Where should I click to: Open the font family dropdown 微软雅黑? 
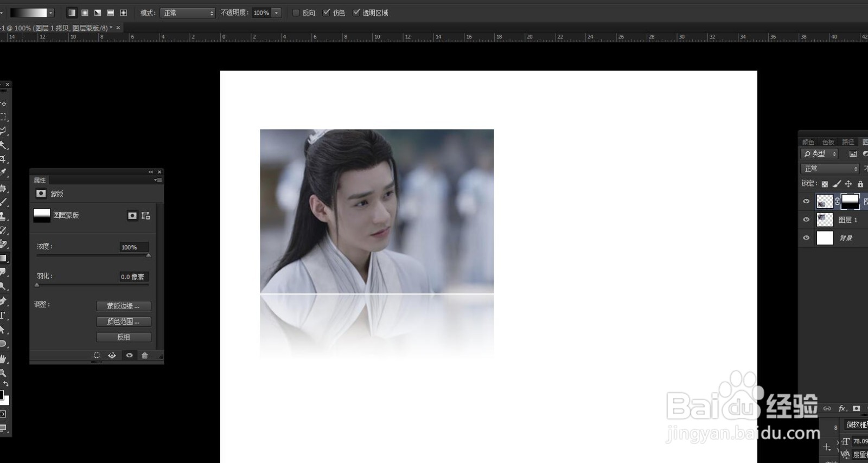856,425
